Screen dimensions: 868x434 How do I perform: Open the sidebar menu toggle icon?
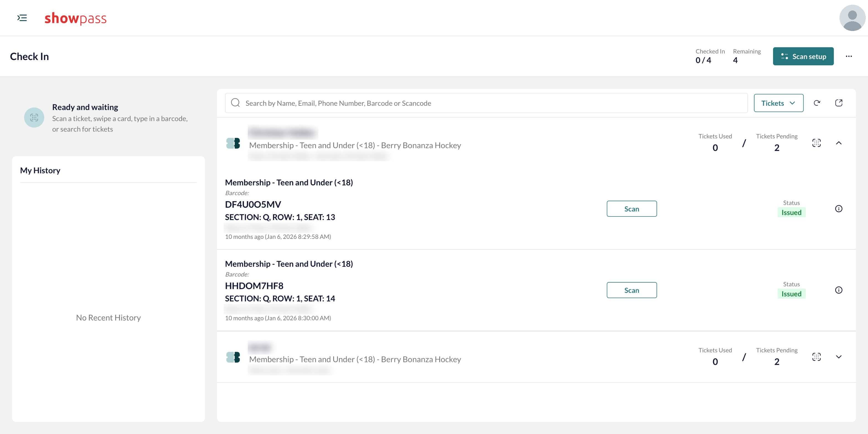22,18
